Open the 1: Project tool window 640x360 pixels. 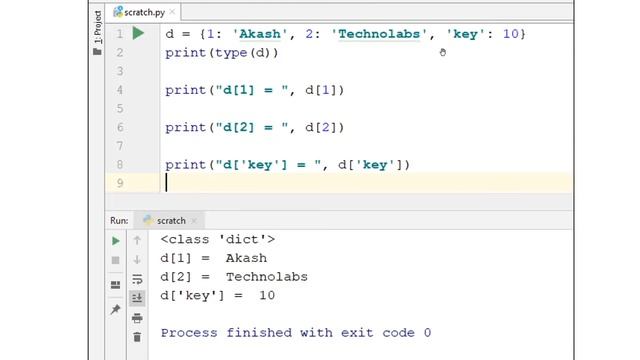point(98,27)
